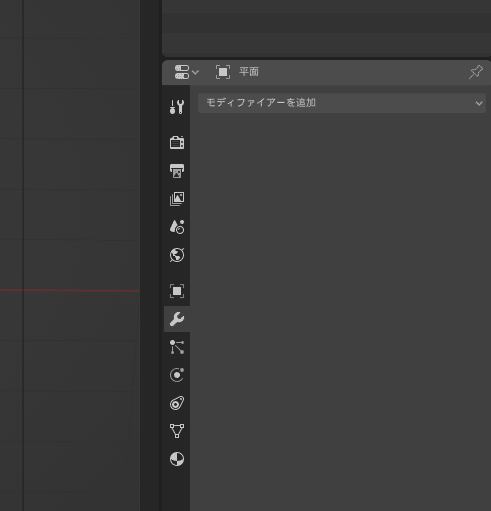
Task: Click the 平面 object name text
Action: 249,72
